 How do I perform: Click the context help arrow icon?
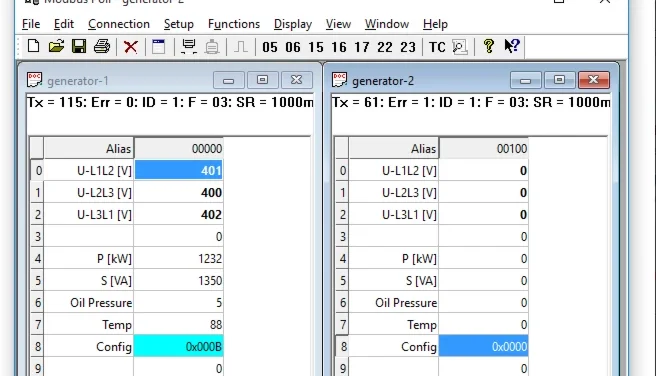tap(512, 46)
